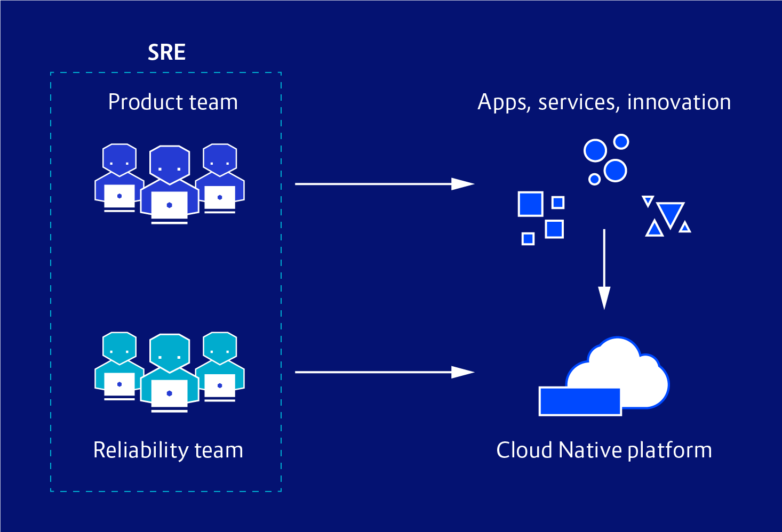
Task: Click the Apps, services, innovation text
Action: [x=604, y=102]
